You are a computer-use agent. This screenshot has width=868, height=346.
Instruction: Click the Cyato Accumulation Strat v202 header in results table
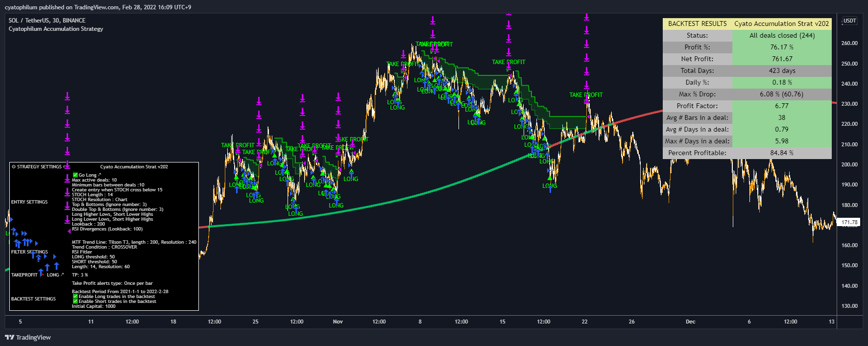782,23
